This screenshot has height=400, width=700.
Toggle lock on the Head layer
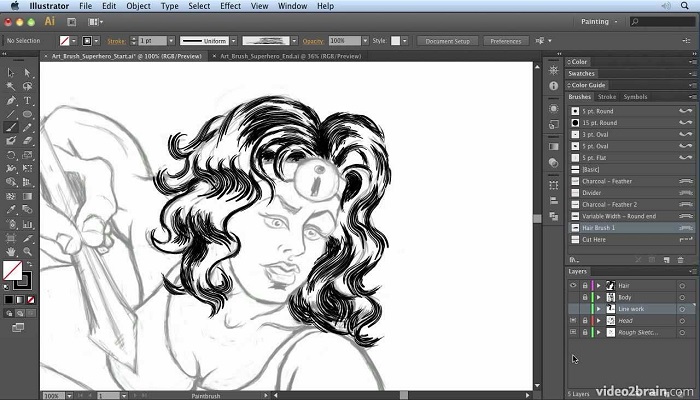585,321
